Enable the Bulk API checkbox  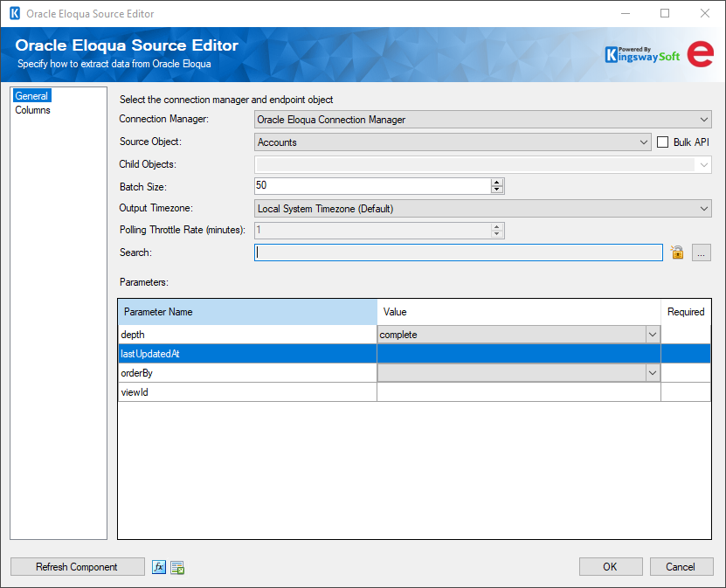click(x=662, y=142)
